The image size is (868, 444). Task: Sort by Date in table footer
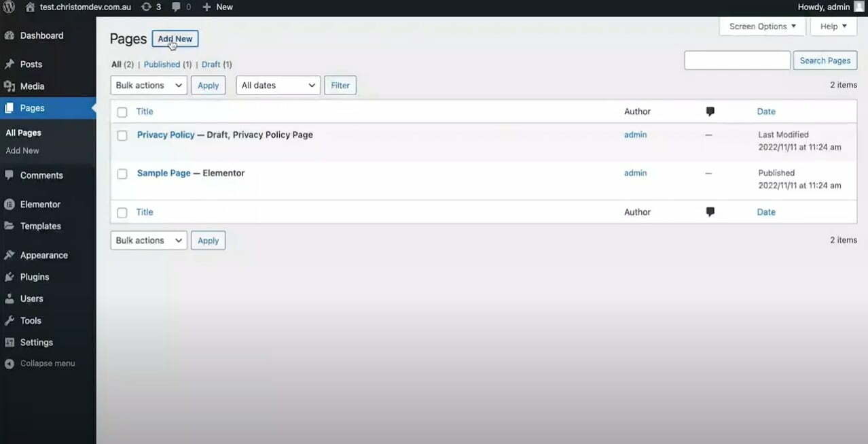point(766,212)
